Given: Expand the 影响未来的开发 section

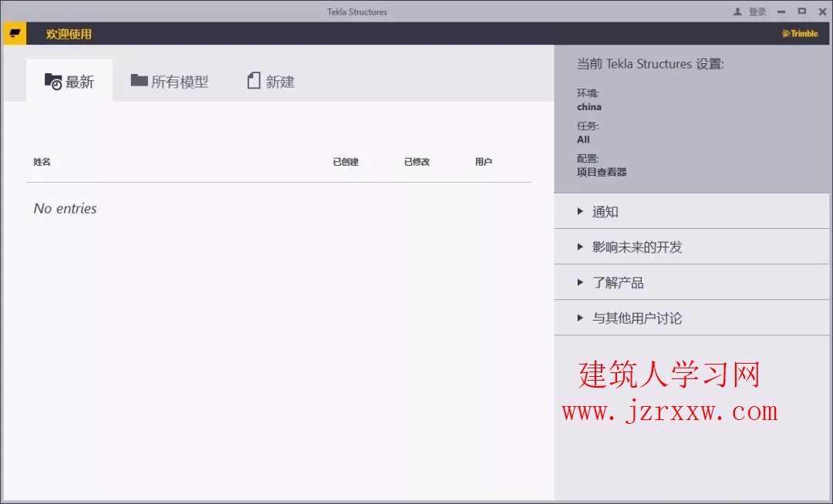Looking at the screenshot, I should 692,247.
